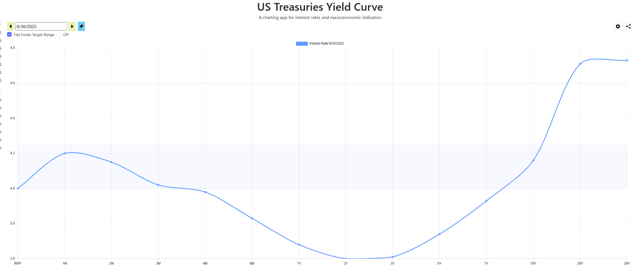Pin the current date's yield curve
This screenshot has height=266, width=644.
tap(81, 27)
